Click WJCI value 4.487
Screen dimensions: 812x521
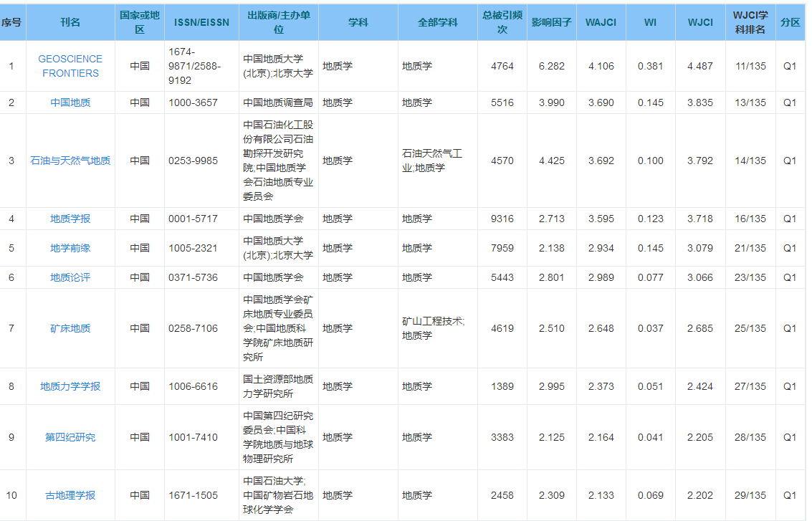coord(700,67)
